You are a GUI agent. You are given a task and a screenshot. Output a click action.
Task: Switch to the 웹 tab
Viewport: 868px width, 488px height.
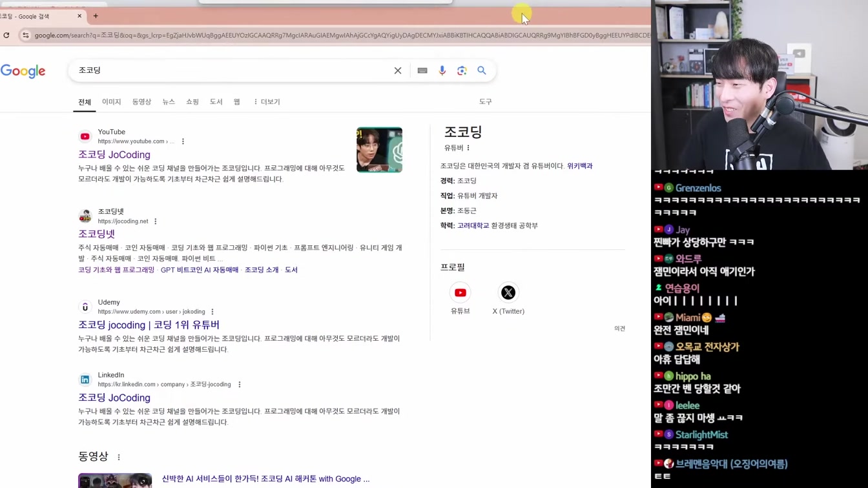click(x=237, y=102)
